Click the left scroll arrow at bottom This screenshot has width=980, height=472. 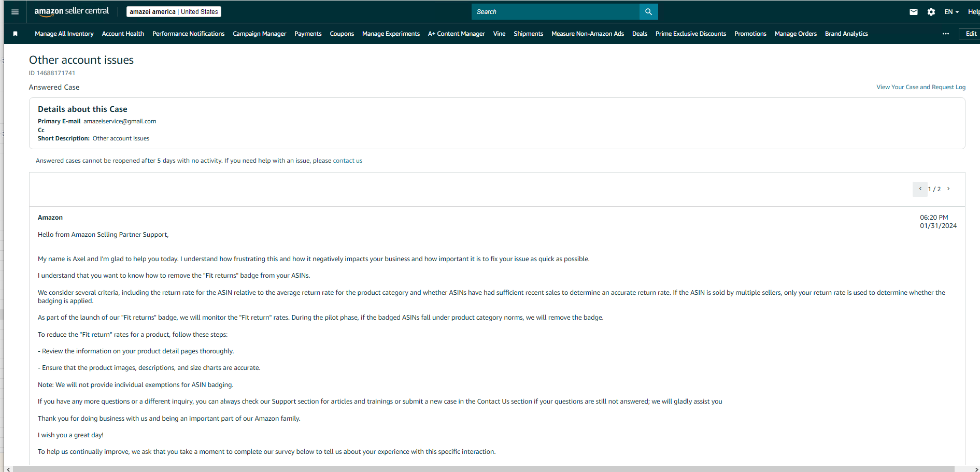[x=8, y=469]
